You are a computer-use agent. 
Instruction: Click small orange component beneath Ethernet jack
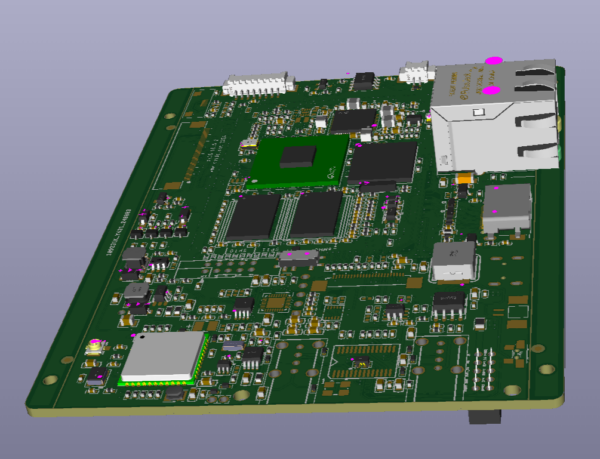[x=464, y=178]
